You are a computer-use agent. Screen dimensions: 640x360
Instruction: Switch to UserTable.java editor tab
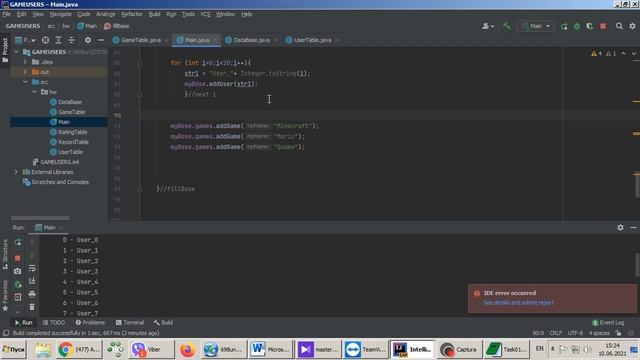[312, 40]
